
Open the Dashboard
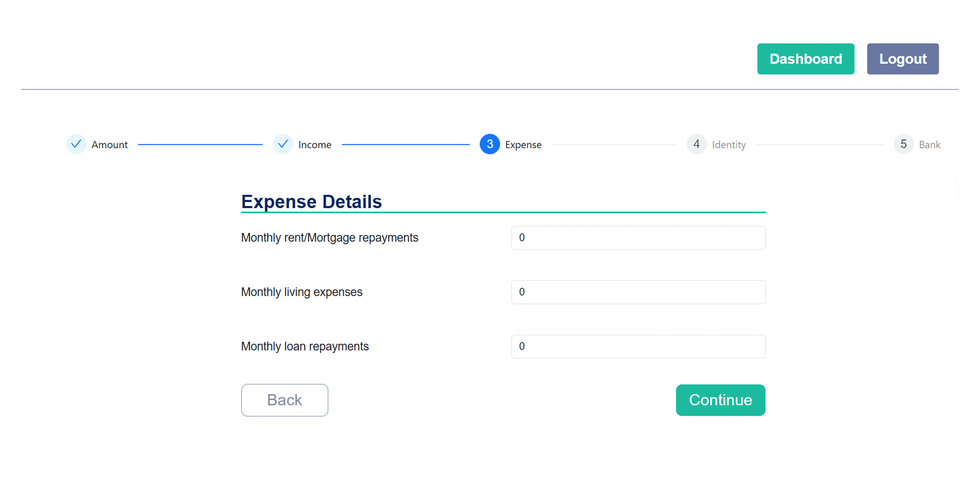[805, 59]
